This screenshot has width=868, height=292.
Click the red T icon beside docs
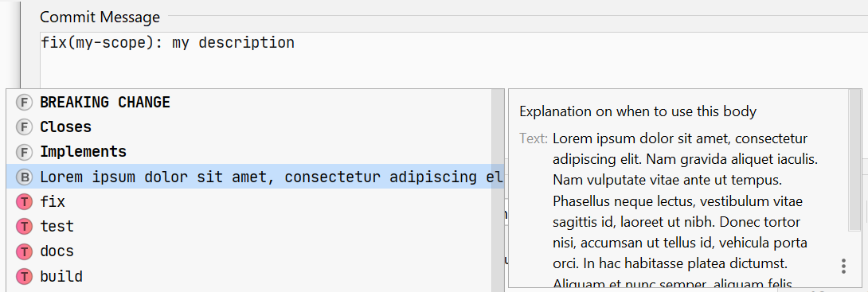pos(24,251)
